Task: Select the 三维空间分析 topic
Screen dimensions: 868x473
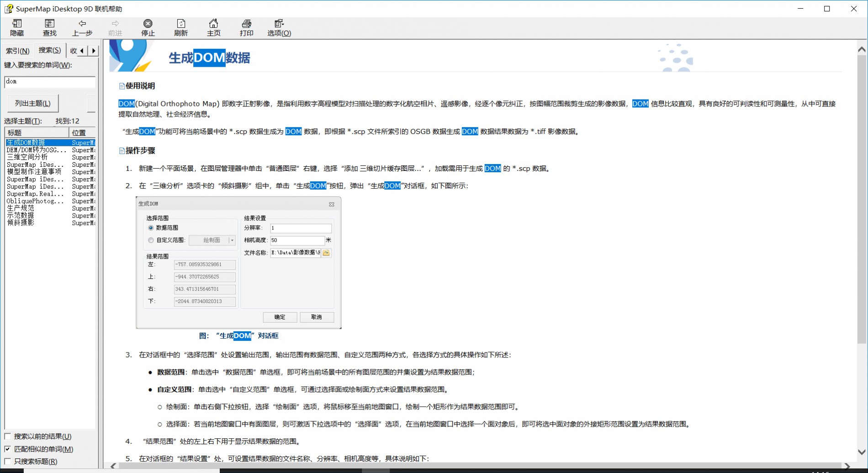Action: click(50, 157)
